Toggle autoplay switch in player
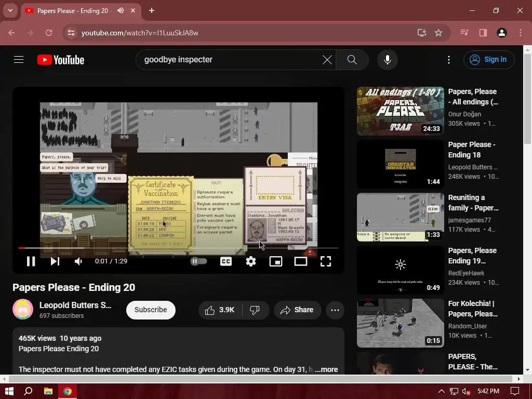This screenshot has width=532, height=399. point(198,261)
